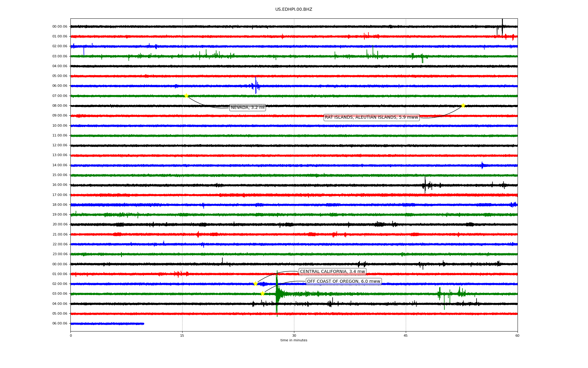
Task: Click the 23:00:06 row time label
Action: (x=60, y=254)
